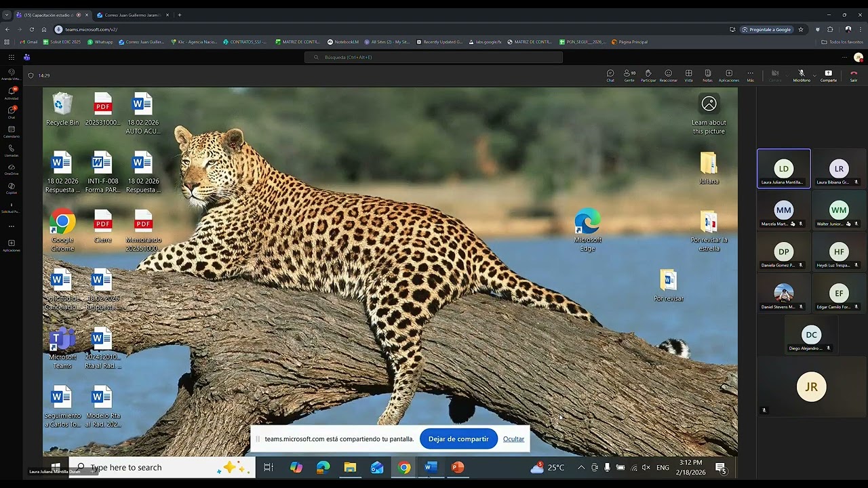Click Cierre PDF on shared desktop
The width and height of the screenshot is (868, 488).
103,226
